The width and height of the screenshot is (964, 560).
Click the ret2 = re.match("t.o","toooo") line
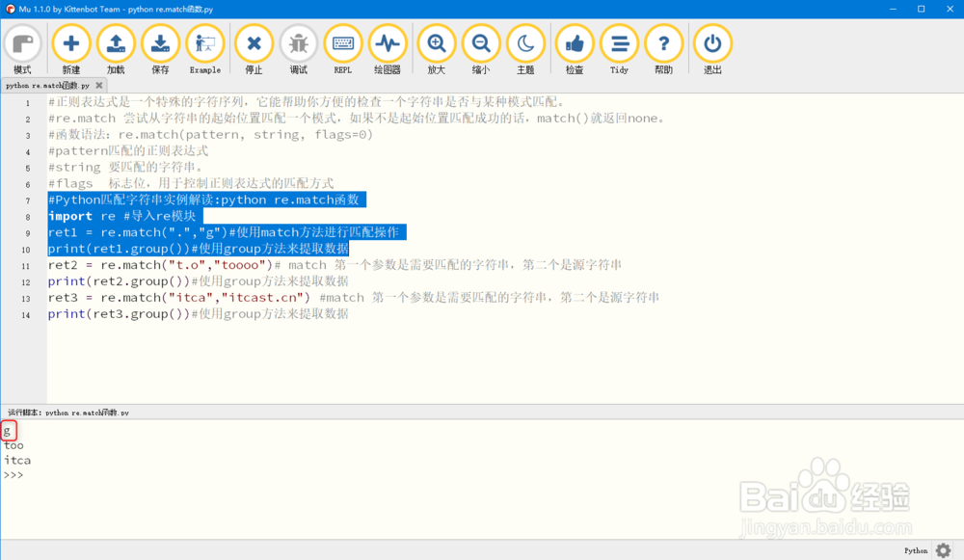click(335, 265)
